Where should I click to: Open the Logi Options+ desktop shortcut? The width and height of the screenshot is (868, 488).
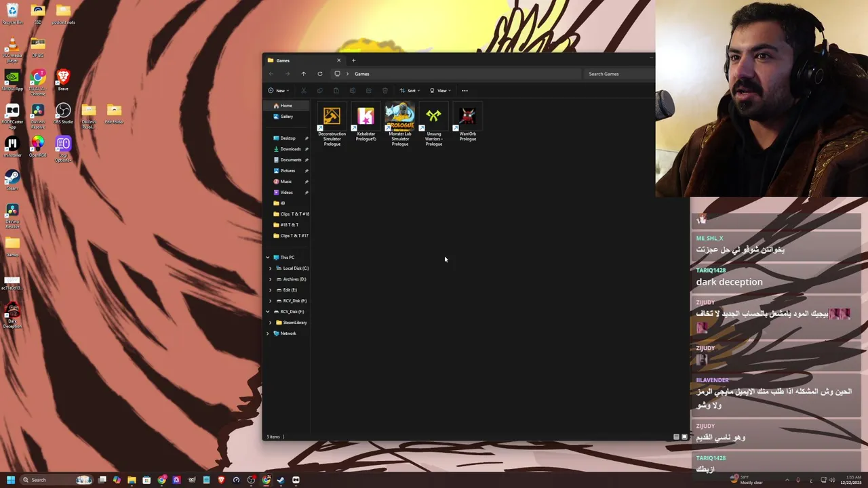pyautogui.click(x=63, y=148)
